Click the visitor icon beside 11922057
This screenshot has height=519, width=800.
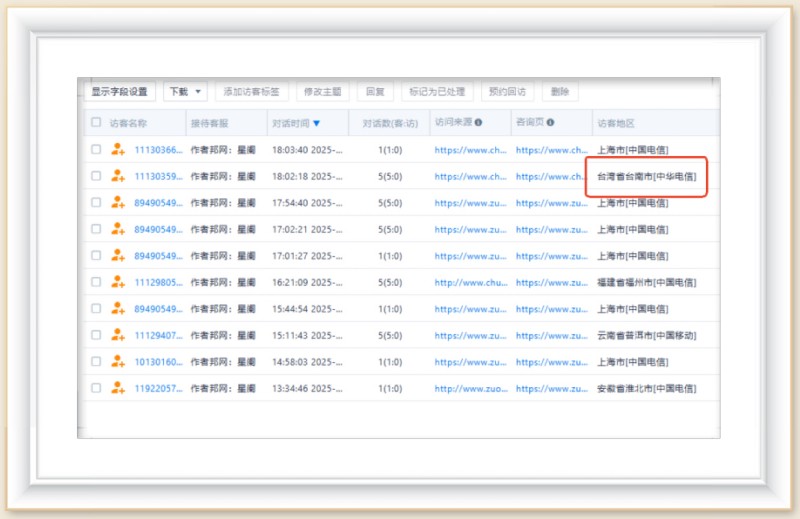[x=118, y=388]
